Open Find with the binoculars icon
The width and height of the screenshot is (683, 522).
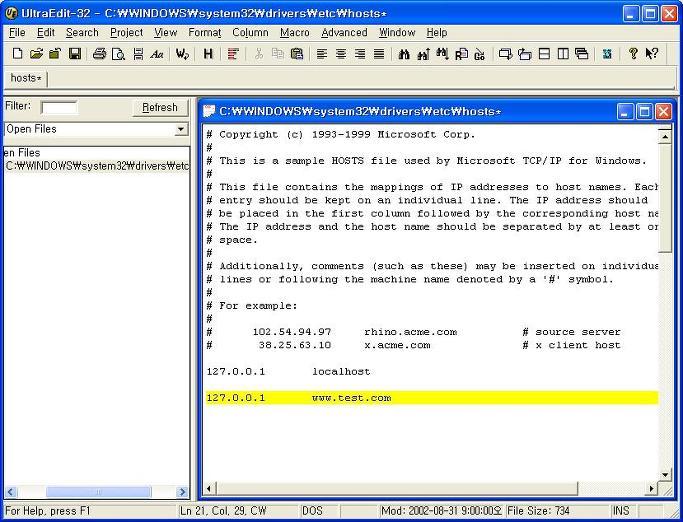[404, 54]
